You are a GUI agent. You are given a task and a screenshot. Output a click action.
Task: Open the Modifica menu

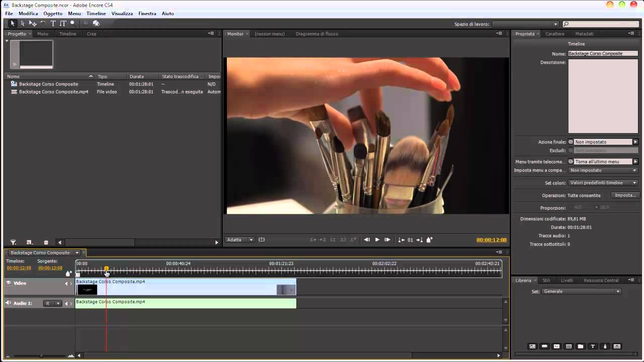coord(28,14)
